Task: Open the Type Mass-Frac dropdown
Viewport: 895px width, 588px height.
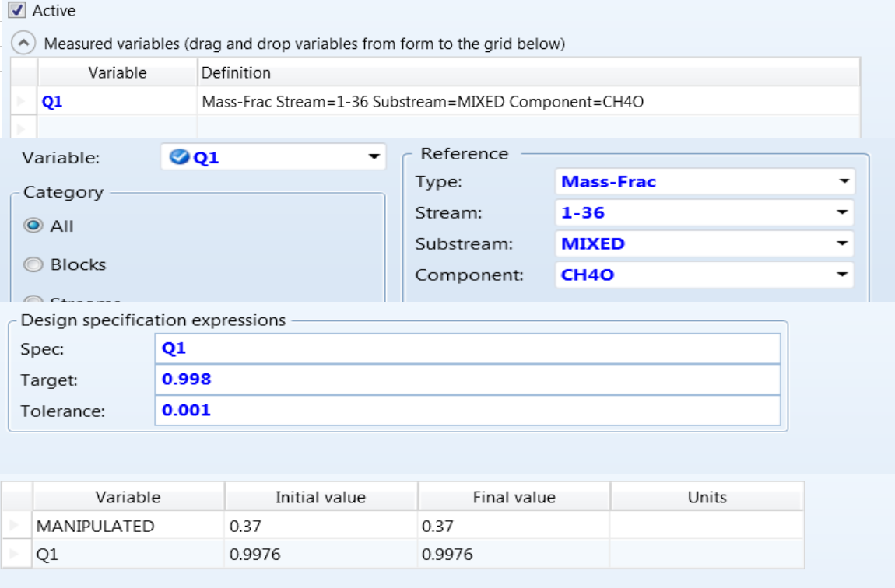Action: [x=843, y=182]
